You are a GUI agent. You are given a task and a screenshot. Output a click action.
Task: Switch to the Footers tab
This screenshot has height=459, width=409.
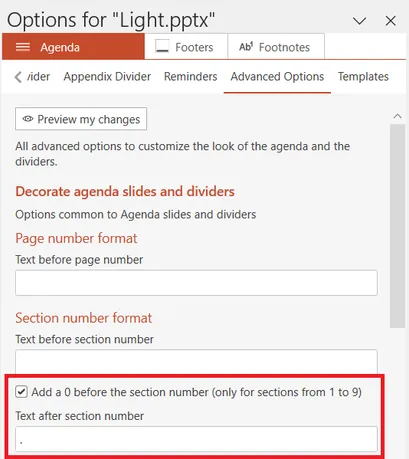pyautogui.click(x=186, y=47)
